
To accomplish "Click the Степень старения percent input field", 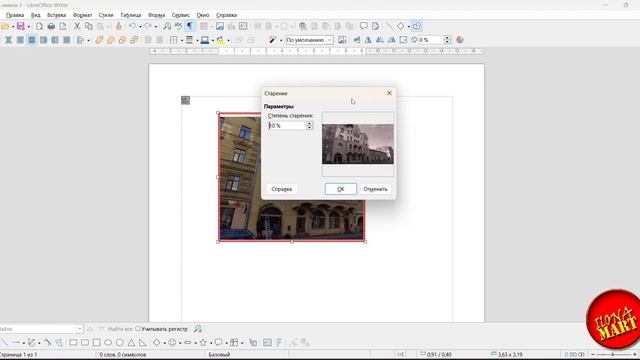I will [x=287, y=126].
